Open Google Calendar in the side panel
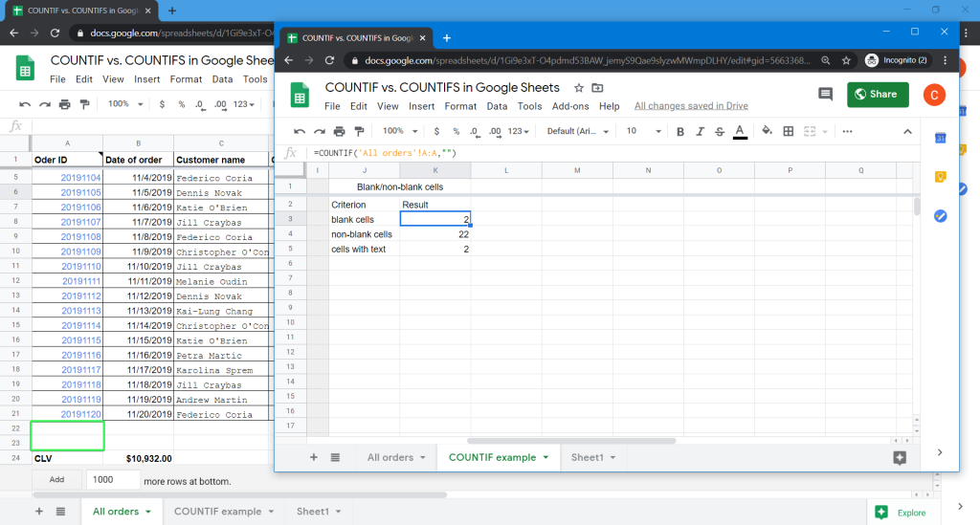 coord(940,139)
